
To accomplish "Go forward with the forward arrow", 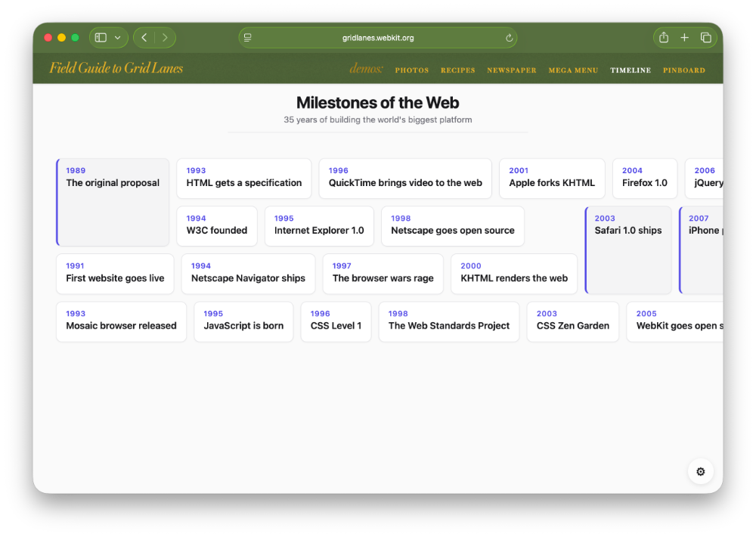I will point(165,38).
